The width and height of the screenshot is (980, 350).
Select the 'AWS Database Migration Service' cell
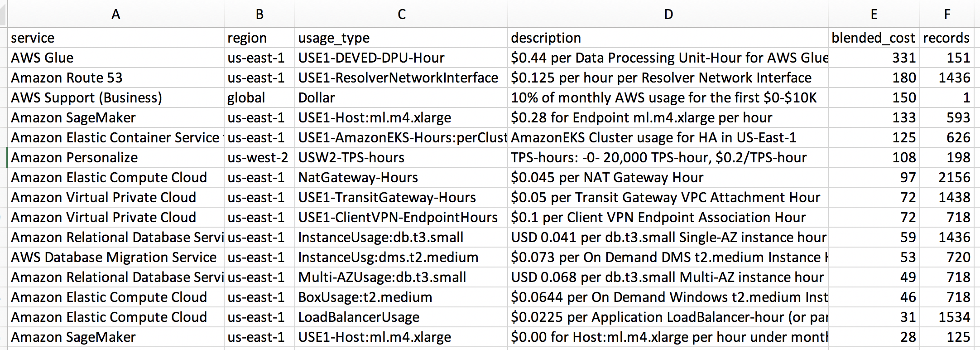[116, 258]
